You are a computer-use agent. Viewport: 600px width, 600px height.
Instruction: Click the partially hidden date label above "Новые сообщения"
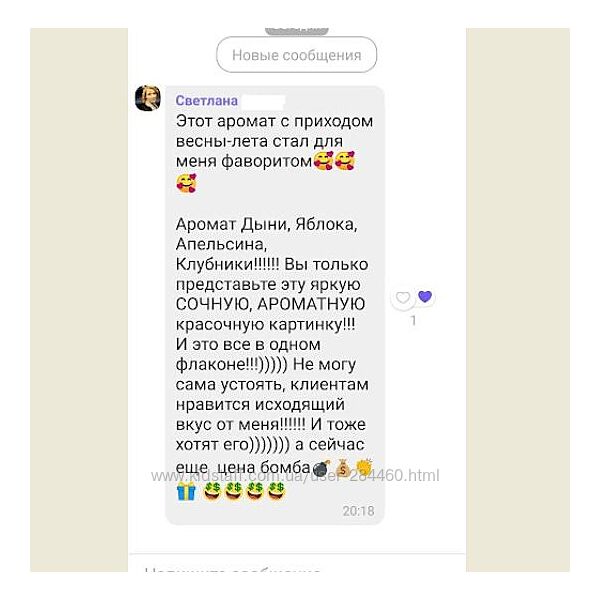(297, 31)
